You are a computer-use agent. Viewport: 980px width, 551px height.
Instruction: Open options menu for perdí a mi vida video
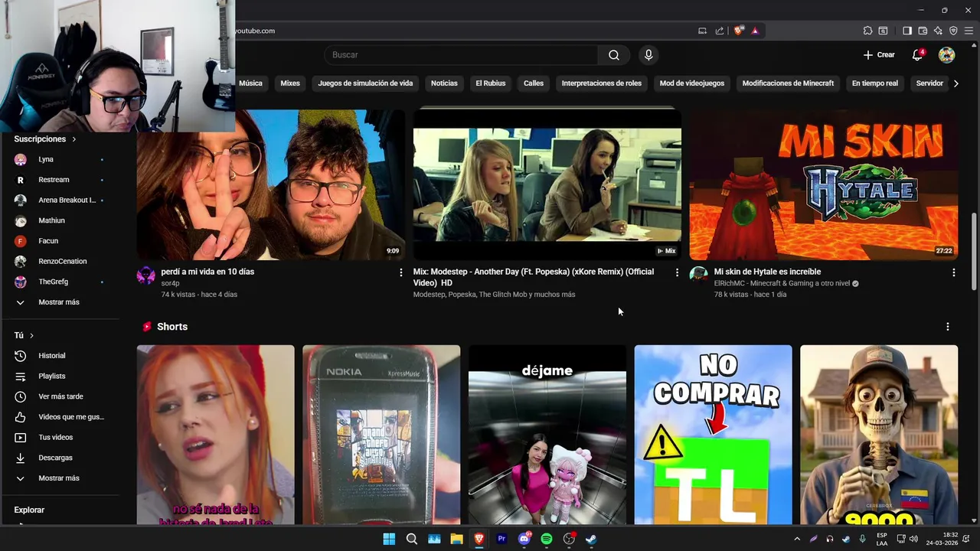400,272
